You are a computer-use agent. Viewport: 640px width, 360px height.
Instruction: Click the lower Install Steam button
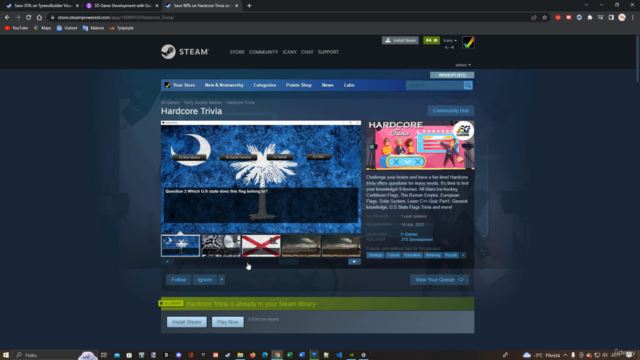[187, 322]
